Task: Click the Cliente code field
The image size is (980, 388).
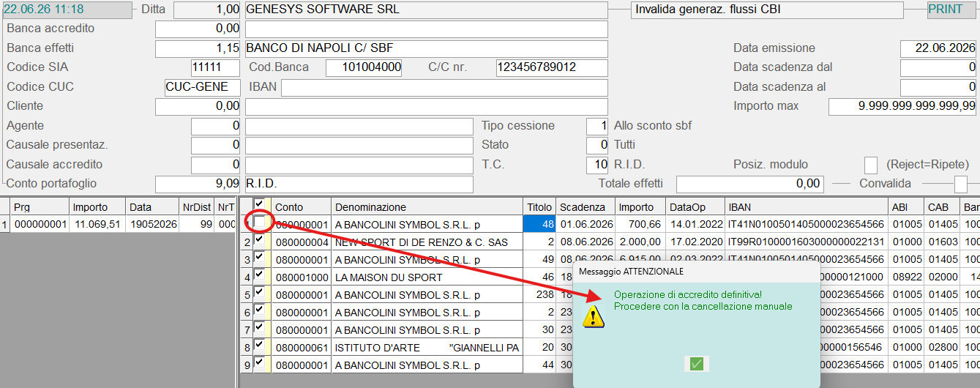Action: (x=198, y=107)
